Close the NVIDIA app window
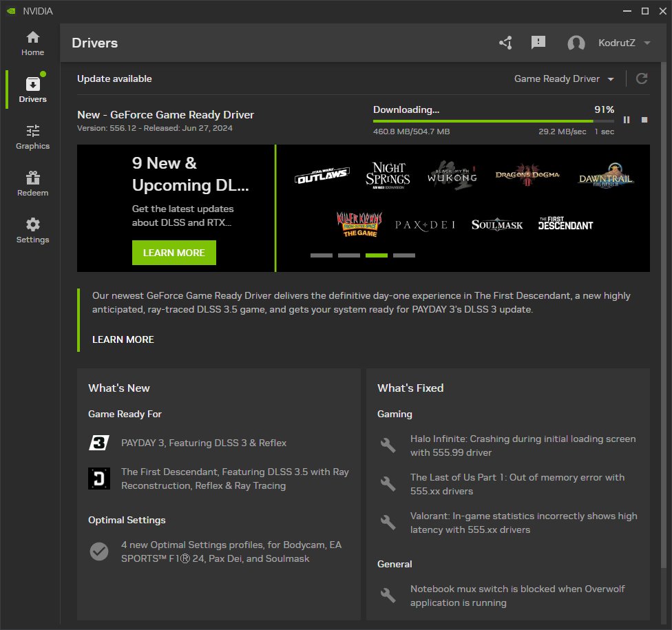Screen dimensions: 672x630 coord(662,11)
